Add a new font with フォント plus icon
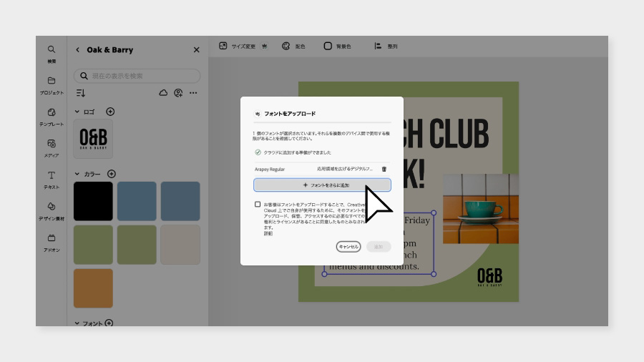The height and width of the screenshot is (362, 644). pyautogui.click(x=109, y=323)
